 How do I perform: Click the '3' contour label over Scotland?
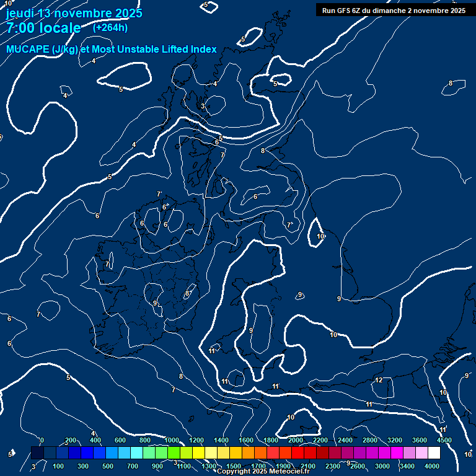point(203,106)
